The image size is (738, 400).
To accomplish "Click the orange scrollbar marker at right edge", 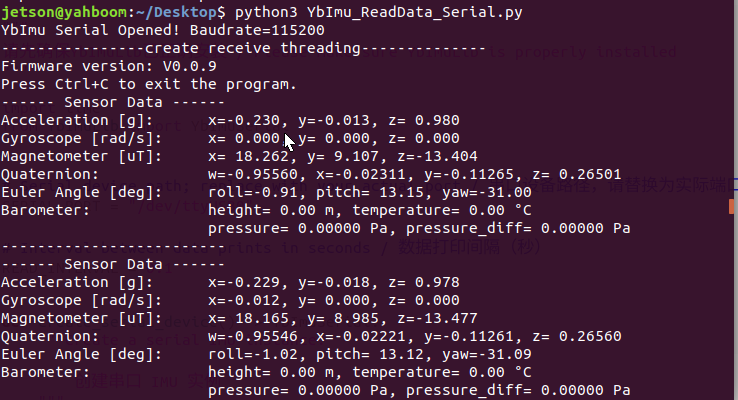I will click(732, 206).
